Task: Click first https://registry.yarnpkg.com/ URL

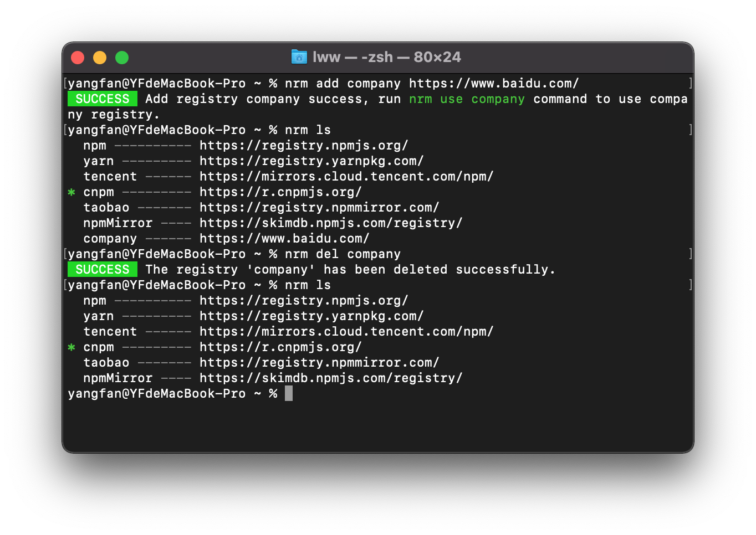Action: click(311, 161)
